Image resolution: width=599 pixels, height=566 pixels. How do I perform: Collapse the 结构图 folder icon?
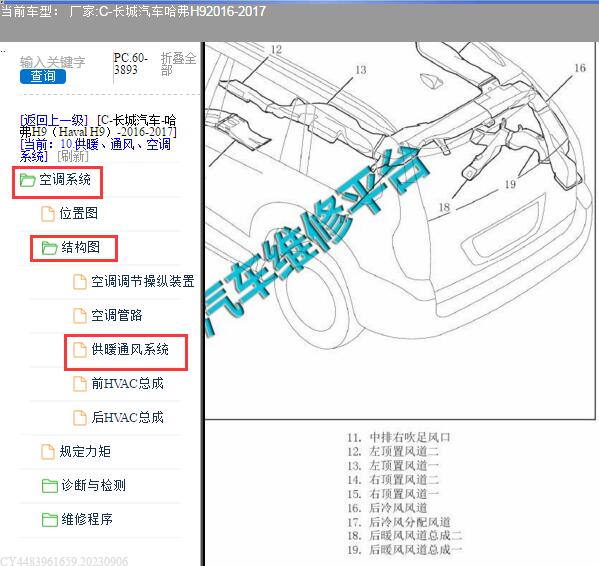[49, 248]
